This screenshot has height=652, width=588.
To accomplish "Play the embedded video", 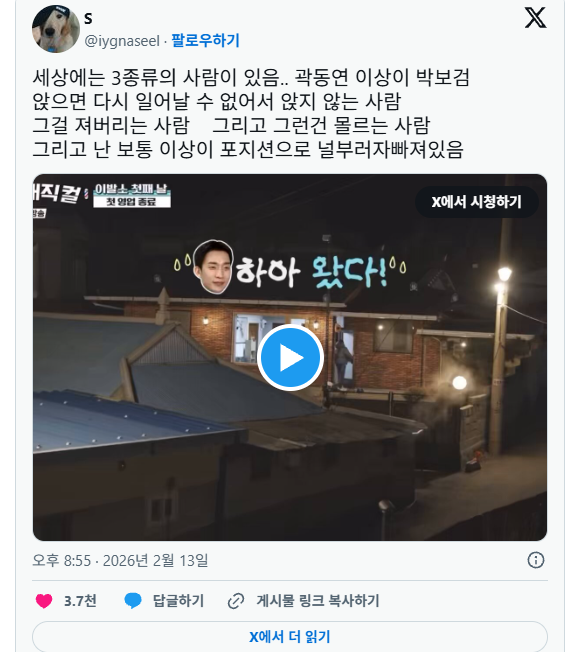I will (290, 358).
